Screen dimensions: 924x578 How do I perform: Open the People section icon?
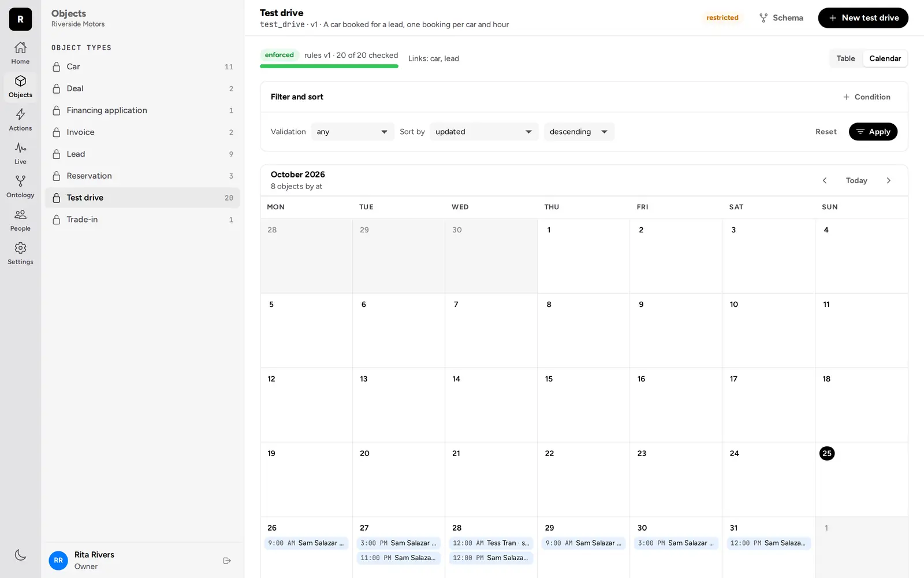[20, 220]
